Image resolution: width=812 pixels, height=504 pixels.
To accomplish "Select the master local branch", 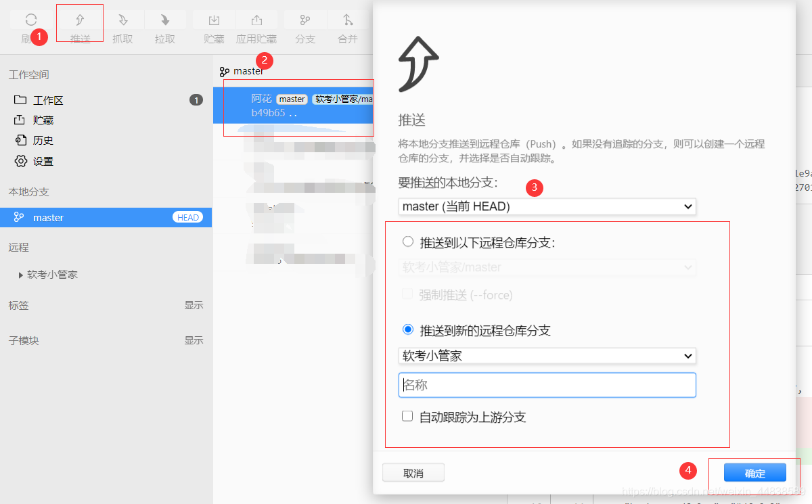I will [106, 217].
